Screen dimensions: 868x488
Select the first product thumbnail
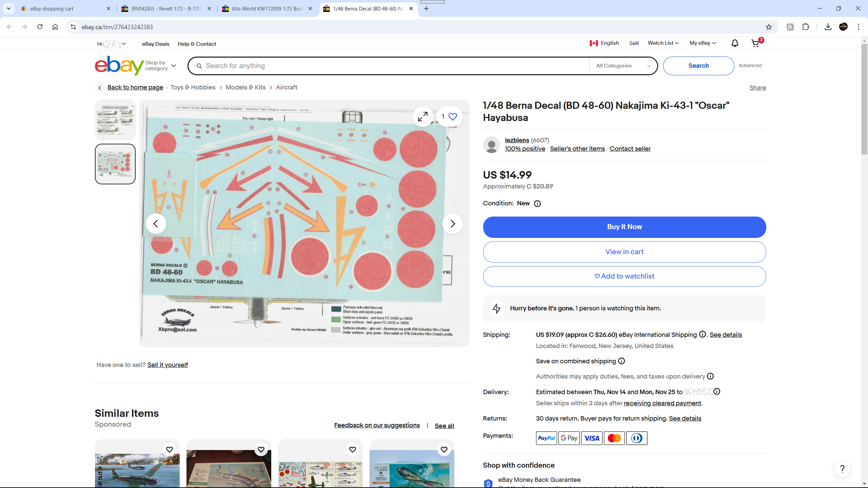(x=115, y=120)
